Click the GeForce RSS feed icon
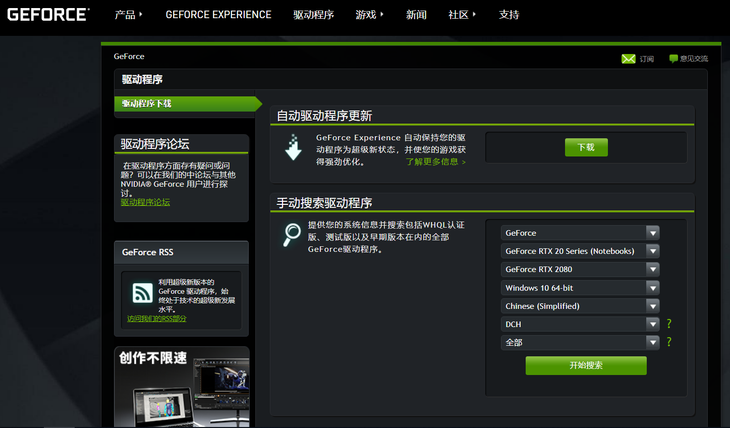This screenshot has height=428, width=730. click(142, 293)
